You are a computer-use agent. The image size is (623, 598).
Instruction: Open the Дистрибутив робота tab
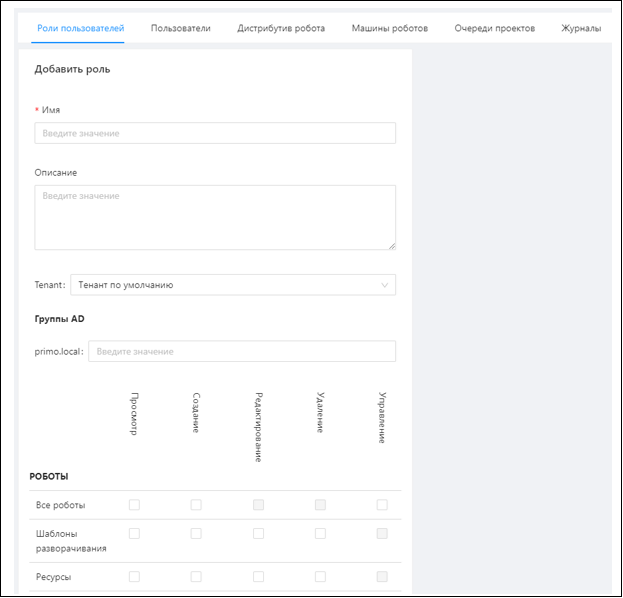(x=281, y=28)
